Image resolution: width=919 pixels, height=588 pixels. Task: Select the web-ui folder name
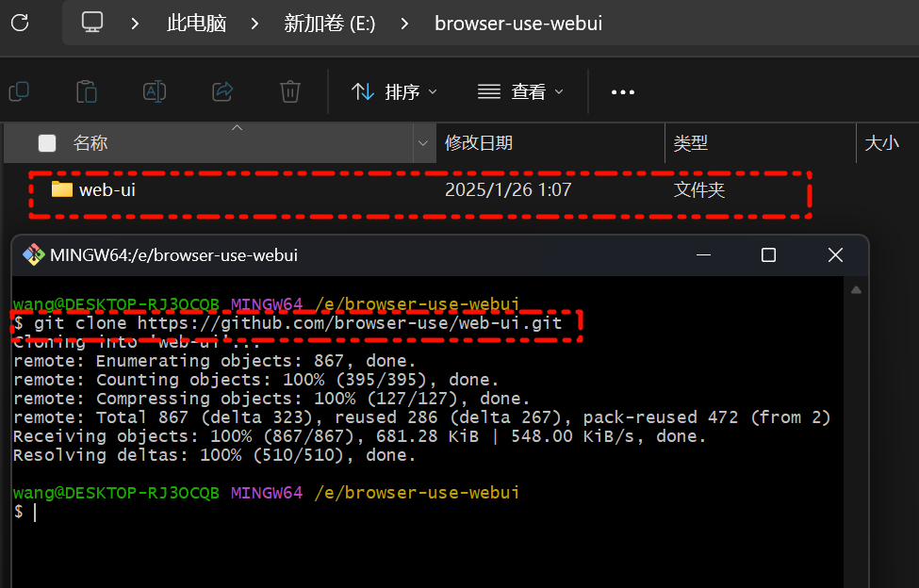pyautogui.click(x=107, y=189)
